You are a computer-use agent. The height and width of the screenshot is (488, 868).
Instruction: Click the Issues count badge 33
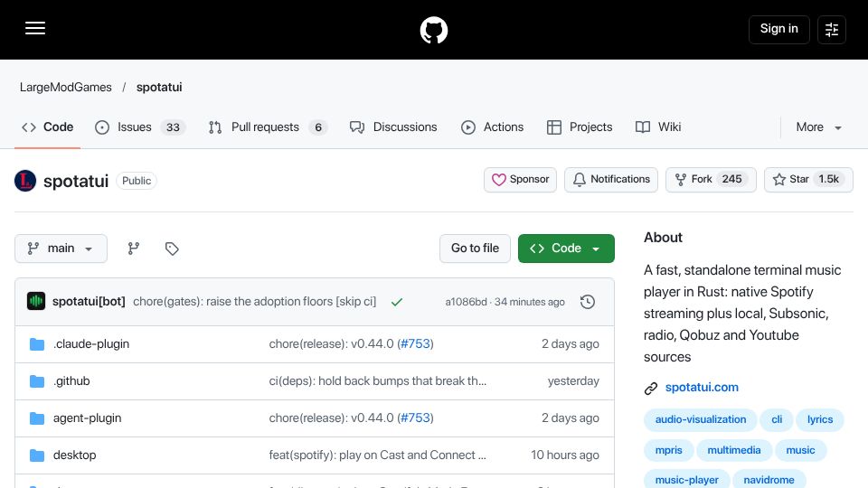point(173,127)
